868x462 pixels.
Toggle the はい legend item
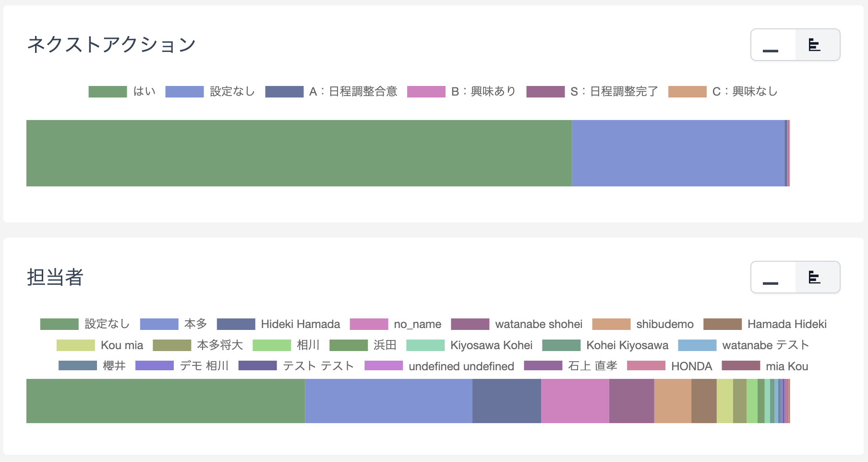[x=122, y=92]
